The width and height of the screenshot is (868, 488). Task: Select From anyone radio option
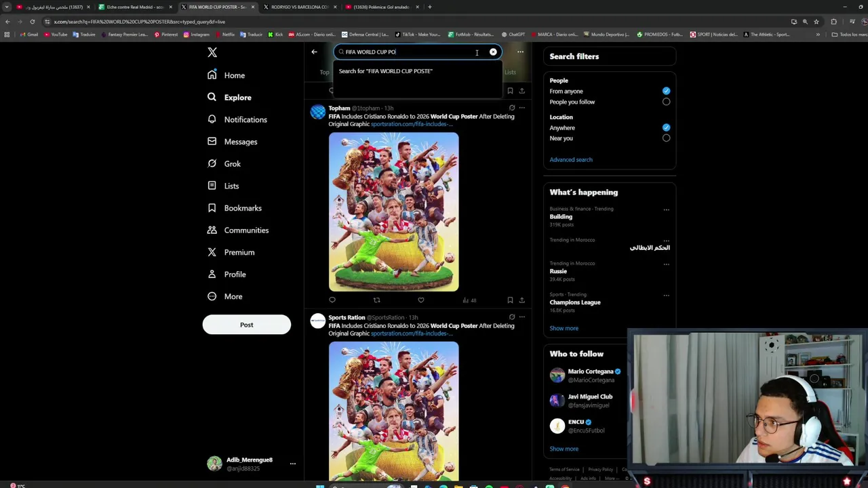click(x=666, y=91)
